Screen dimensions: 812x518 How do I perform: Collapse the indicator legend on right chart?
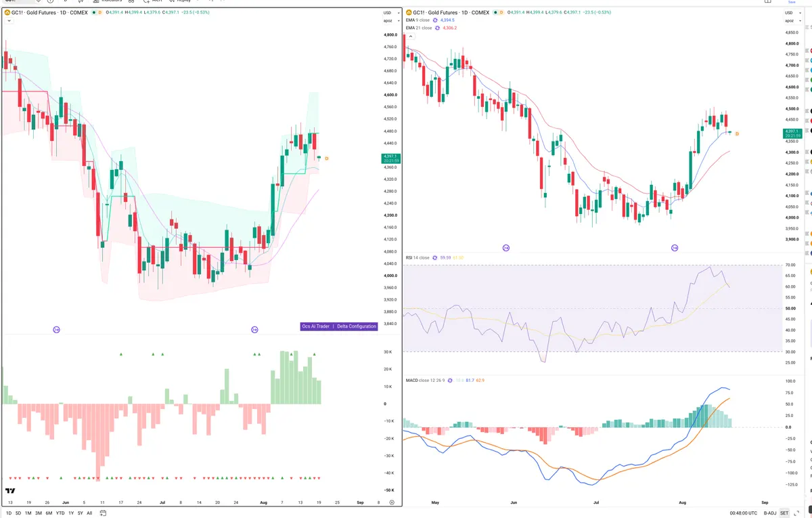tap(409, 35)
